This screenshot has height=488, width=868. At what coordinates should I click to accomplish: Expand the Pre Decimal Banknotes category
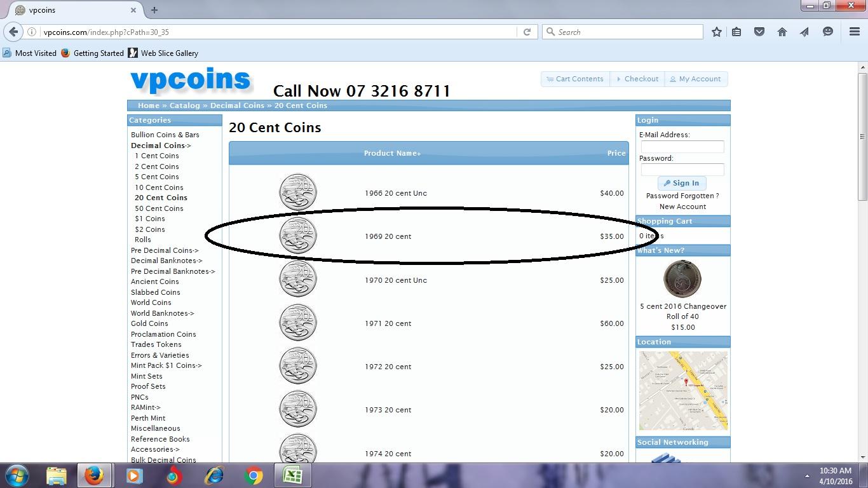click(x=173, y=271)
